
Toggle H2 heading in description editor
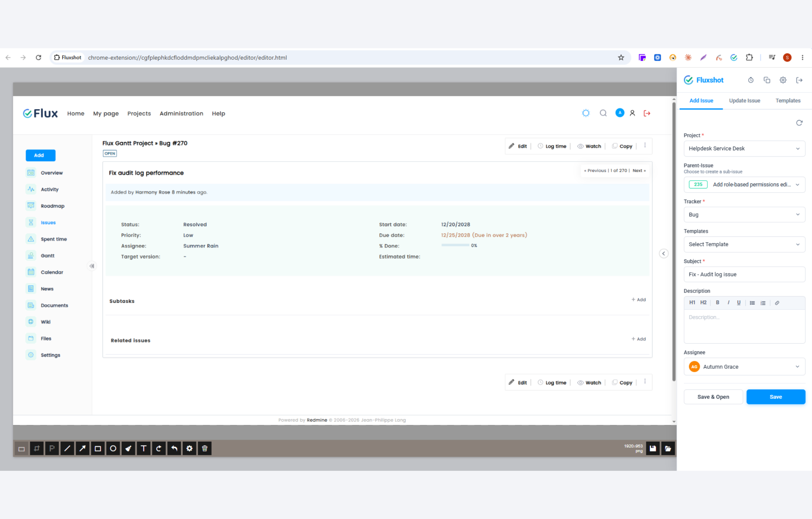704,303
